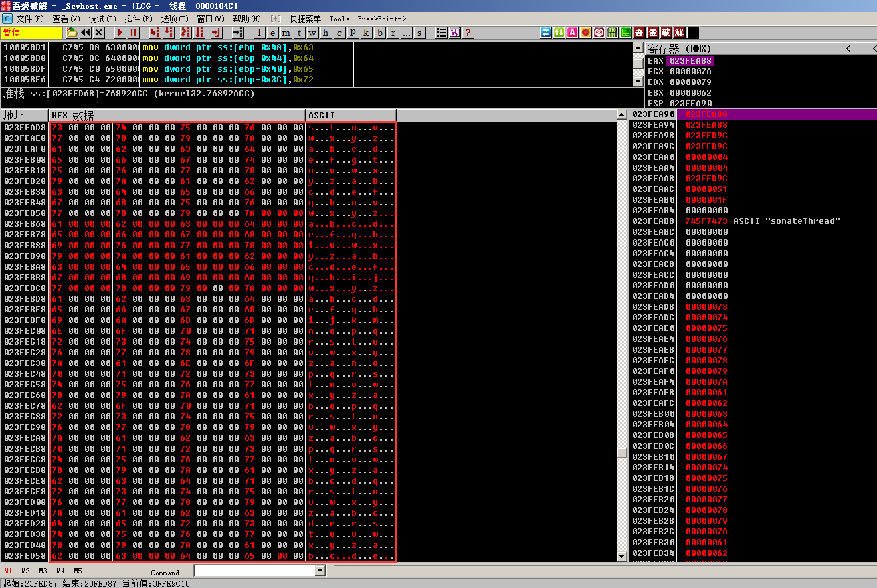
Task: Click the ASCII column header in dump
Action: tap(351, 116)
